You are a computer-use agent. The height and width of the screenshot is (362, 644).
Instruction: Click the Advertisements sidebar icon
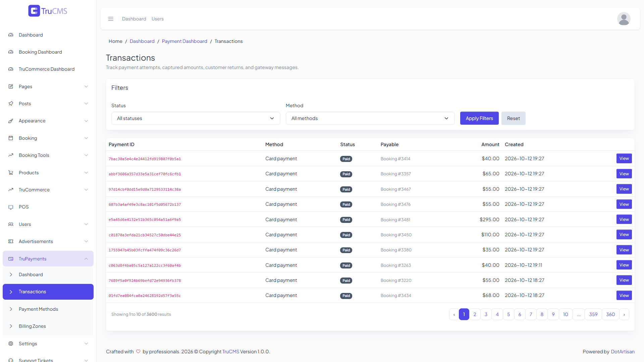(11, 241)
